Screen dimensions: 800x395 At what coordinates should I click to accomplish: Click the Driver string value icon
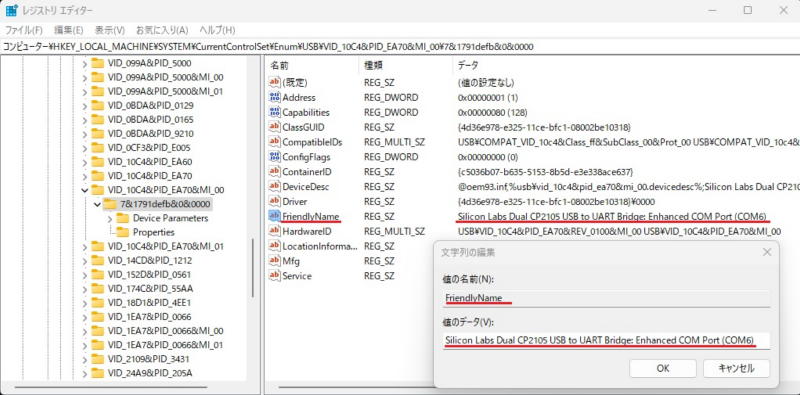[x=274, y=201]
